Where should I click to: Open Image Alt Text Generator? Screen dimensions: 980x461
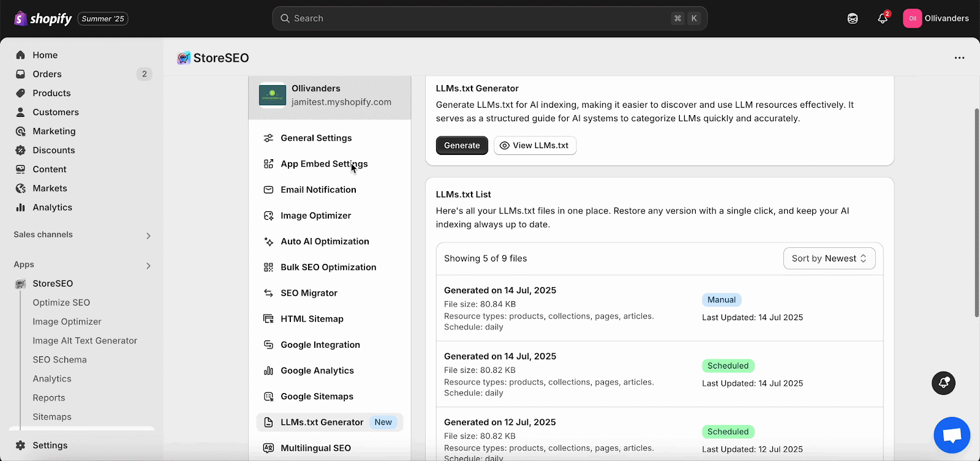pyautogui.click(x=85, y=340)
